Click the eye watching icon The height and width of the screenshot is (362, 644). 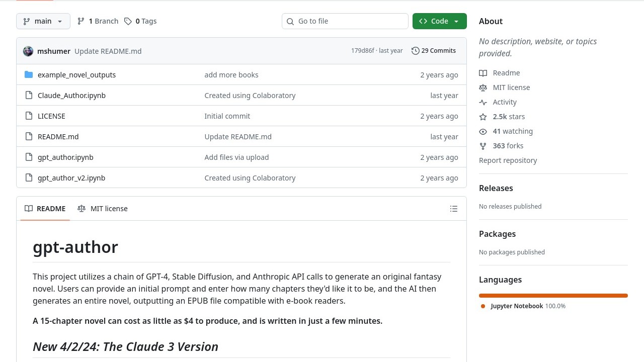point(483,131)
